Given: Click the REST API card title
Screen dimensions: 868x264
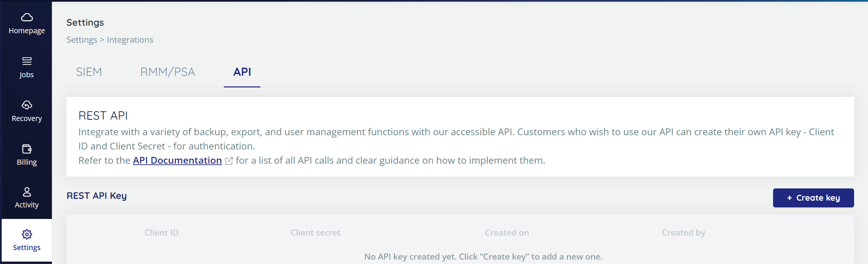Looking at the screenshot, I should coord(103,116).
